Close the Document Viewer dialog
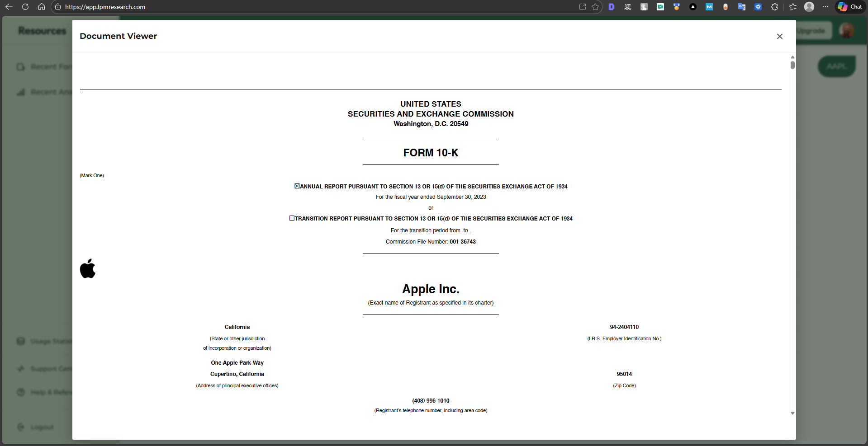This screenshot has width=868, height=446. [779, 36]
